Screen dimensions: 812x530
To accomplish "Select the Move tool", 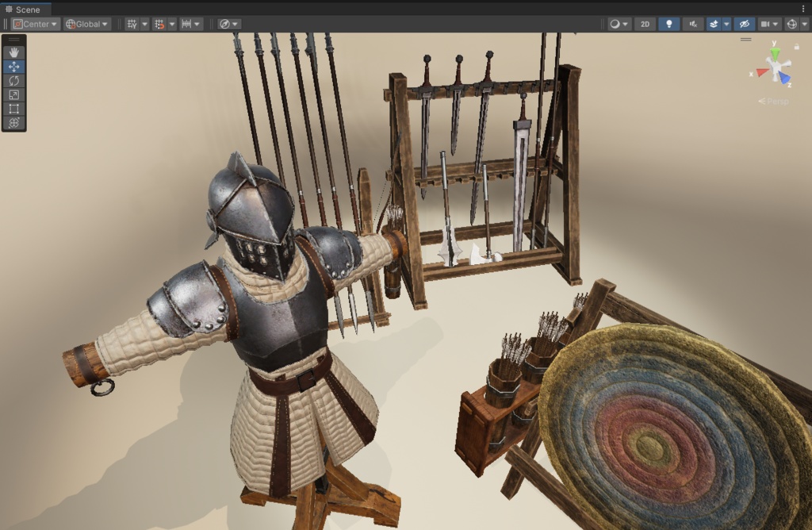I will click(14, 67).
